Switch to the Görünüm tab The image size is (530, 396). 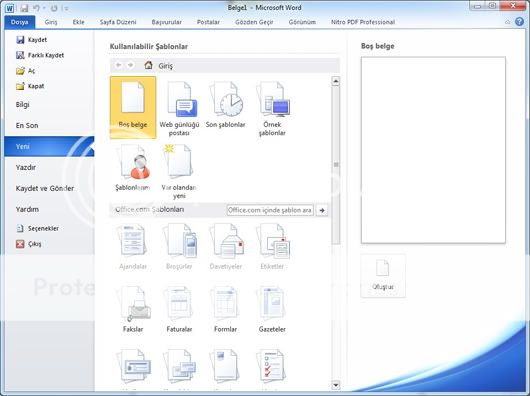click(x=302, y=22)
